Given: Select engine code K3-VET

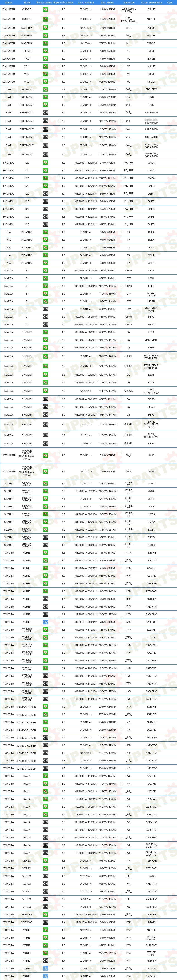Looking at the screenshot, I should coord(151,82).
